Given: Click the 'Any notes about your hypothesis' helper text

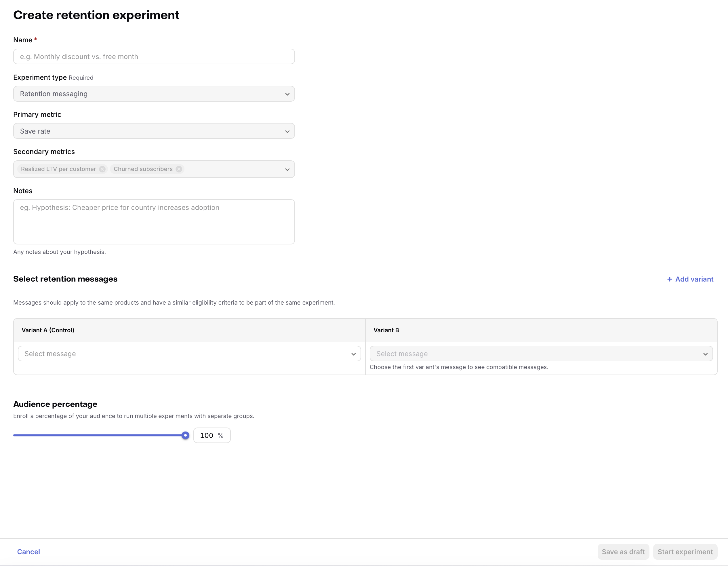Looking at the screenshot, I should (60, 252).
